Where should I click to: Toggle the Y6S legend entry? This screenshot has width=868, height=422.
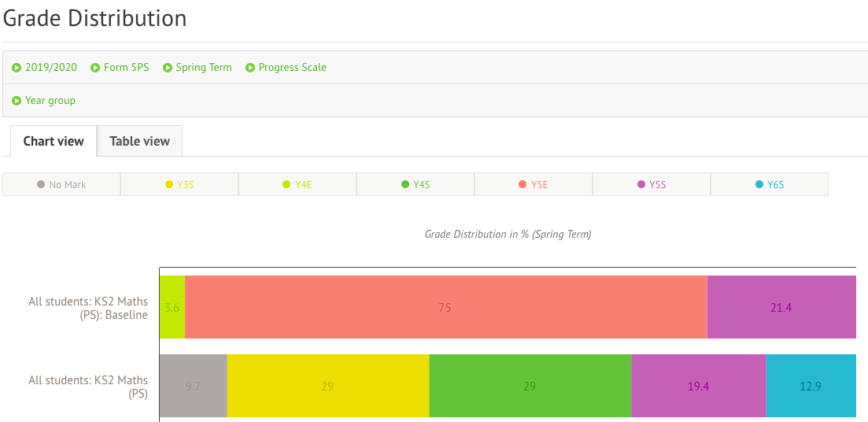tap(770, 185)
